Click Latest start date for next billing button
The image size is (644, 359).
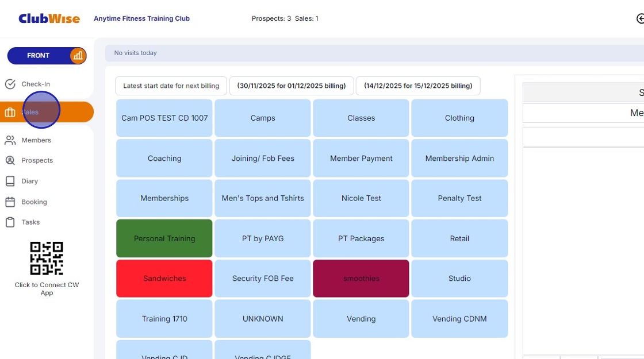pyautogui.click(x=171, y=86)
